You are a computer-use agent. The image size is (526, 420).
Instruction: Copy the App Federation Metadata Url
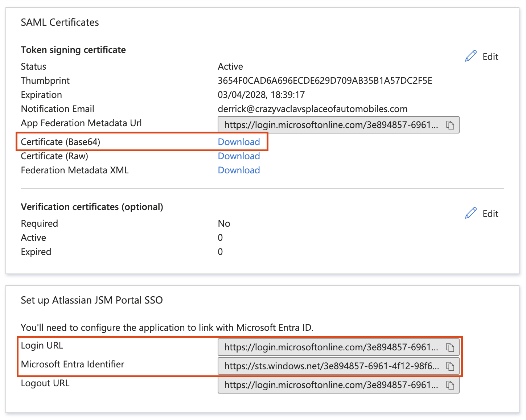pyautogui.click(x=450, y=125)
